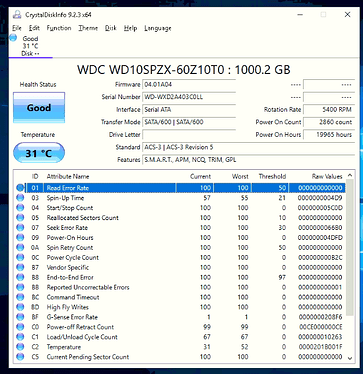Open the Language menu

pyautogui.click(x=158, y=28)
